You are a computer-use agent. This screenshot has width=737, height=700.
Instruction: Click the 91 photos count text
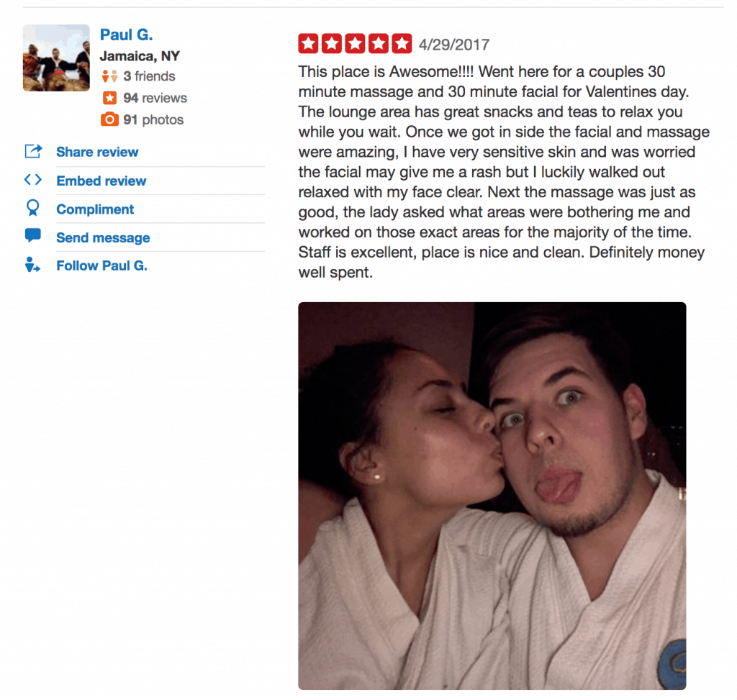153,120
